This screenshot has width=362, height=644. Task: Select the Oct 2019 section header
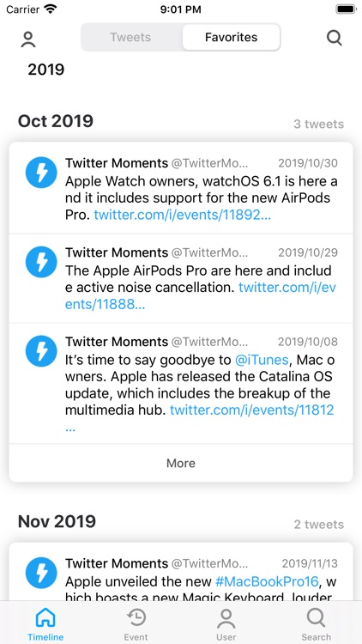pos(56,121)
